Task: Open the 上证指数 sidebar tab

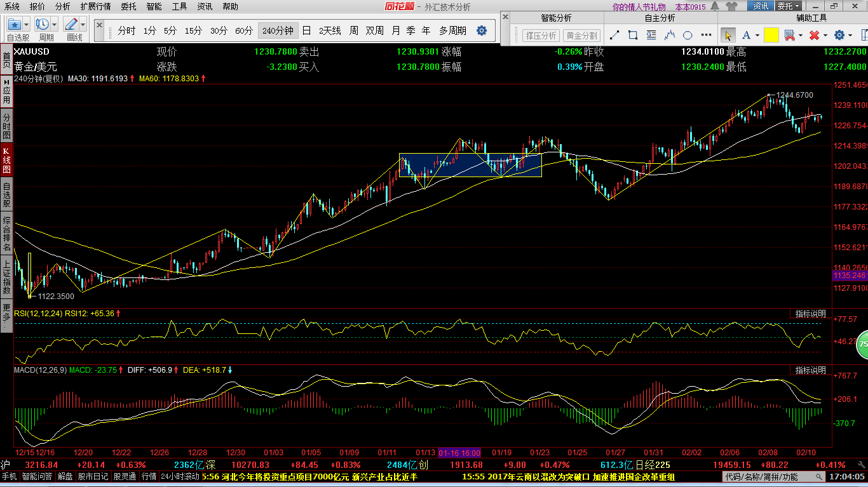Action: click(6, 277)
